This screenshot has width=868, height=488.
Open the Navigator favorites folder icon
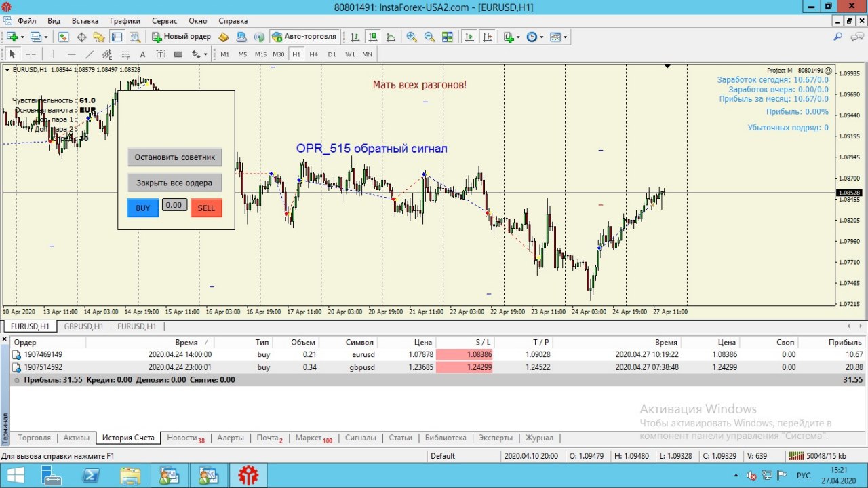(x=99, y=37)
